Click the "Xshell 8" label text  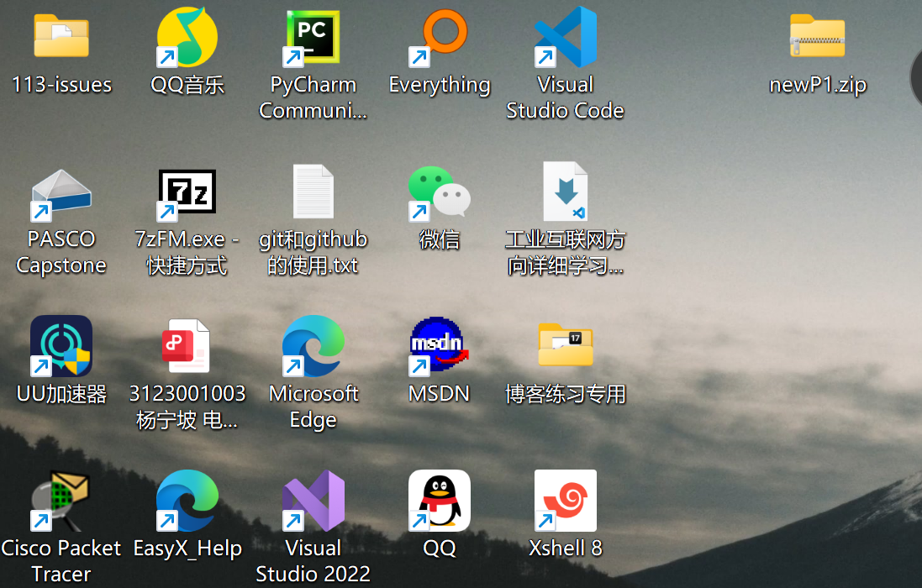tap(565, 548)
